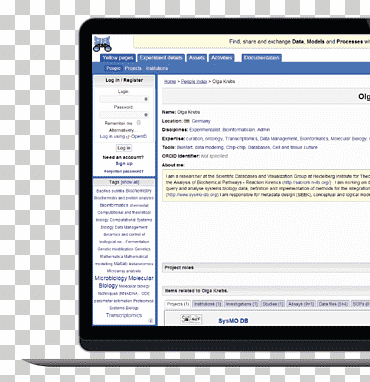370x382 pixels.
Task: Switch to the Investigations (1) related-items tab
Action: [x=242, y=304]
